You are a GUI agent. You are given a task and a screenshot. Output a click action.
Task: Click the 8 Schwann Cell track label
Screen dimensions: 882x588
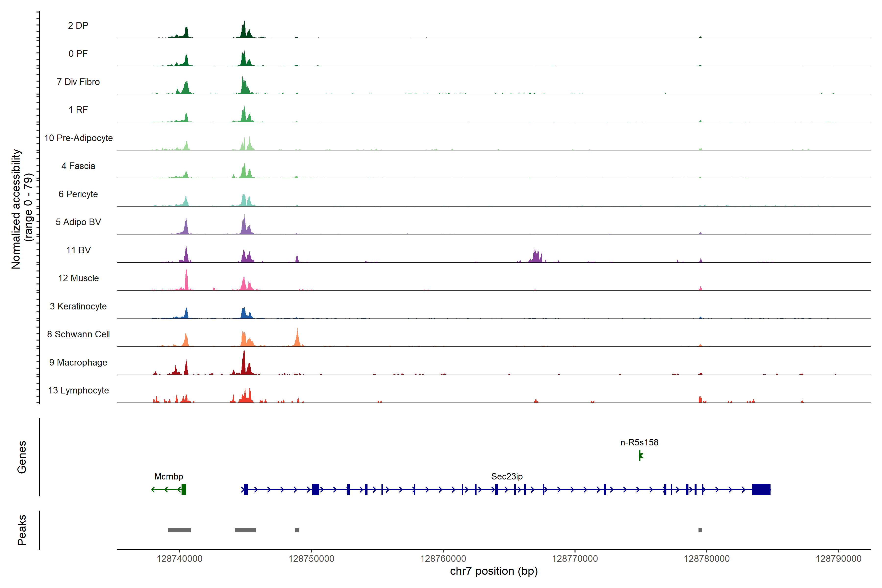pyautogui.click(x=78, y=334)
